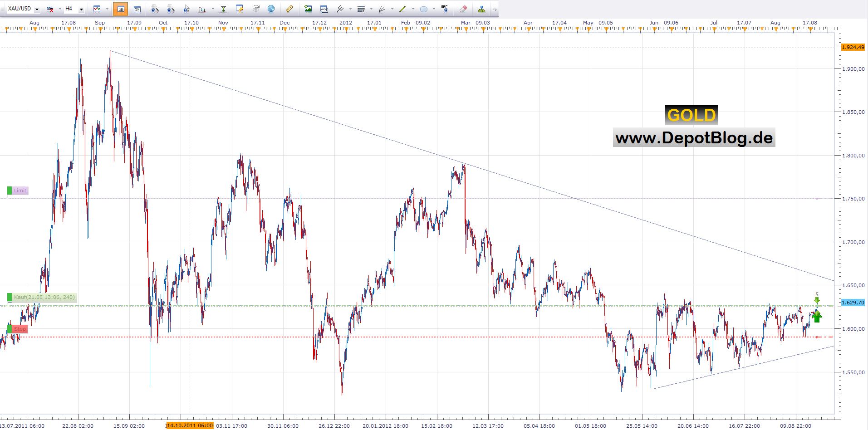Toggle the eye visibility icon in toolbar
The image size is (868, 430).
256,9
